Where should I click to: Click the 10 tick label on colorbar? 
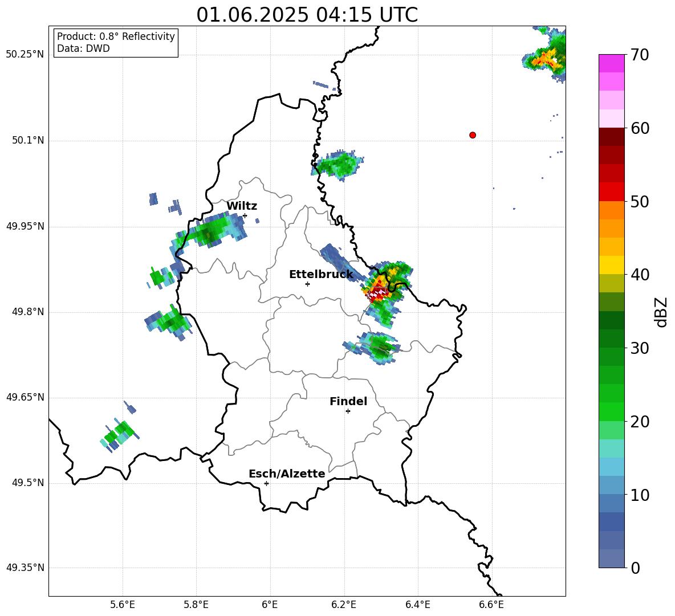639,495
